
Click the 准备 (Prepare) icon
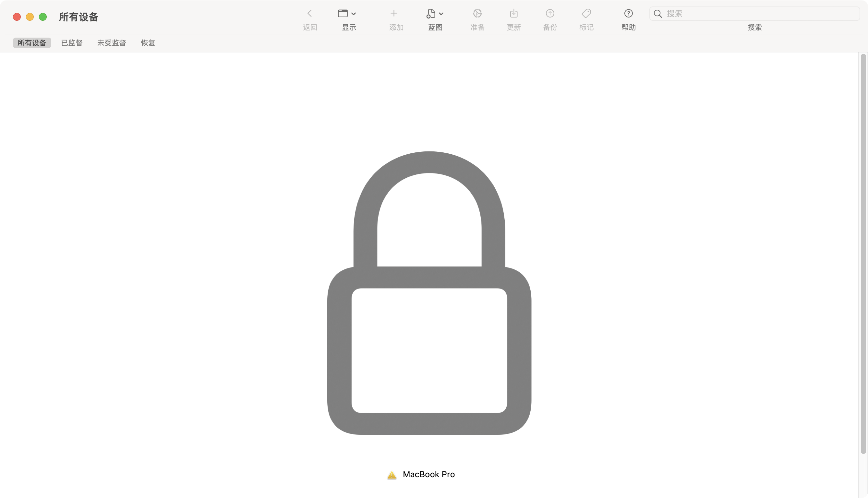click(x=477, y=13)
